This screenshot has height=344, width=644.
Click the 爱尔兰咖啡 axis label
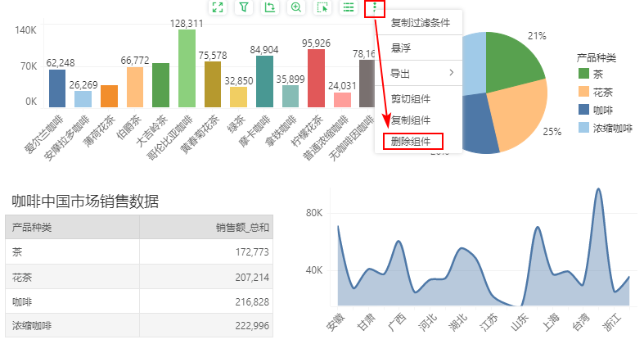pyautogui.click(x=45, y=135)
